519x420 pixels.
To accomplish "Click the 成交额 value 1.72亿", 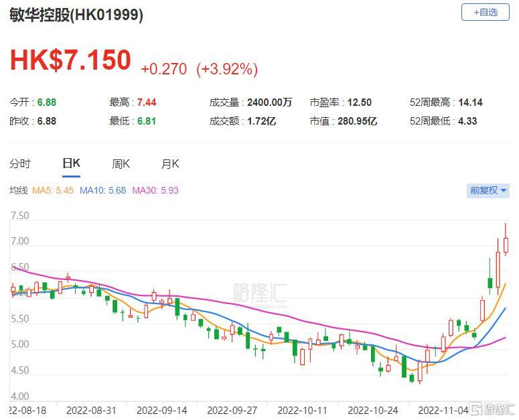I will point(261,121).
